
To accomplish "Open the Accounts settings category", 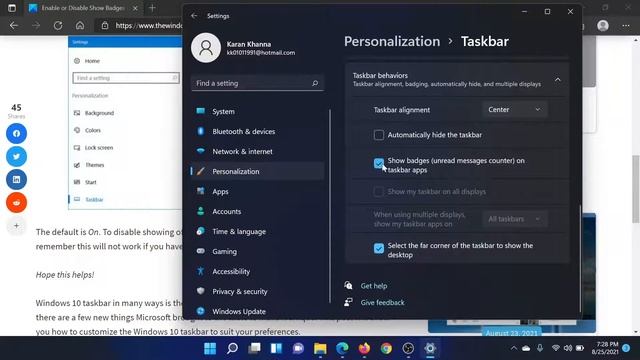I will click(258, 211).
